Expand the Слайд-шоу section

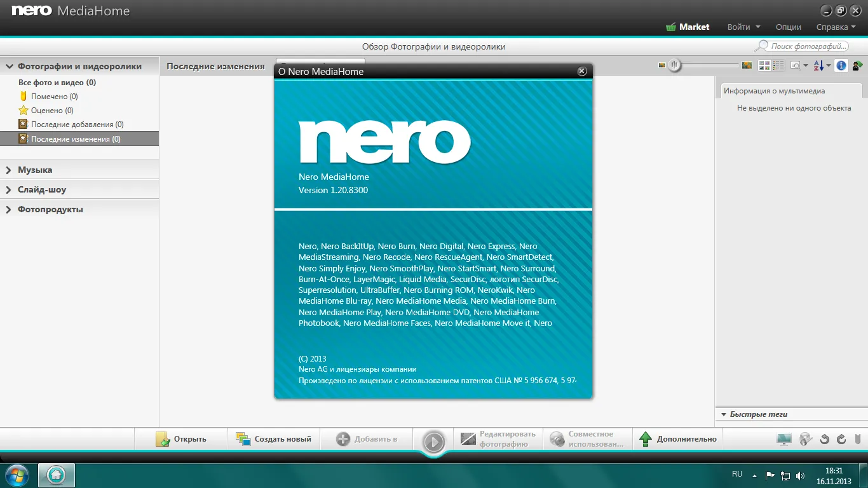(41, 189)
